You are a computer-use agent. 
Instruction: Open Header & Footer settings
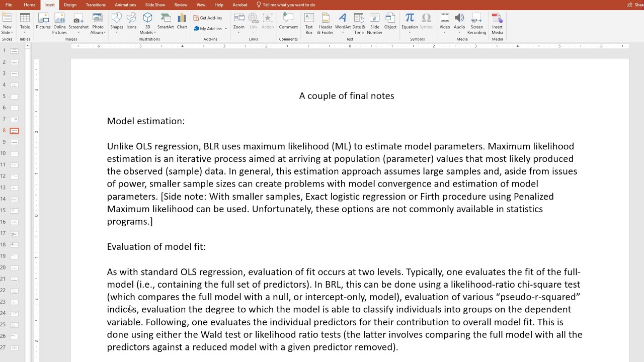(325, 24)
